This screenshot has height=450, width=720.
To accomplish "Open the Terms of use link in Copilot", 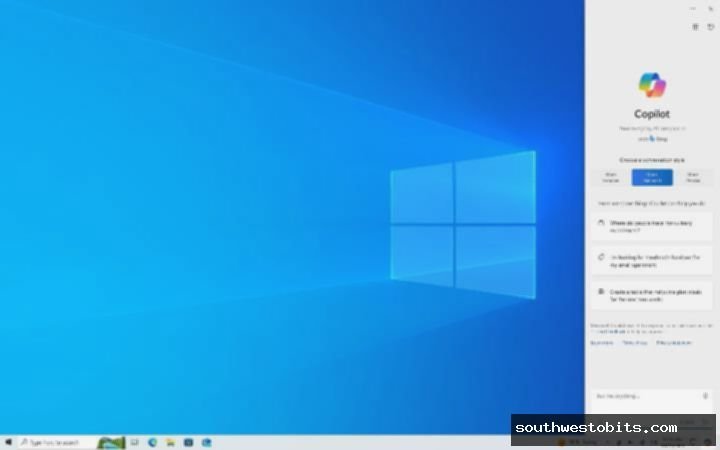I will click(635, 343).
